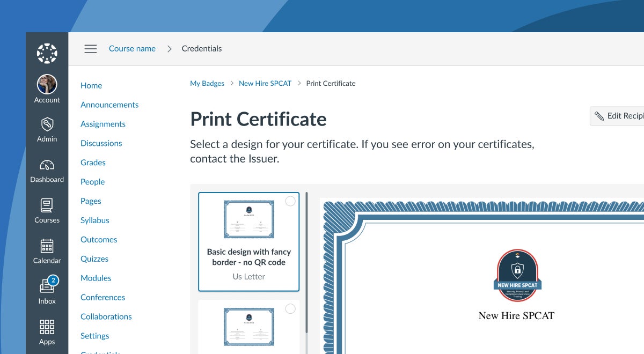Screen dimensions: 644x354
Task: Open the Inbox icon with badge
Action: coord(47,286)
